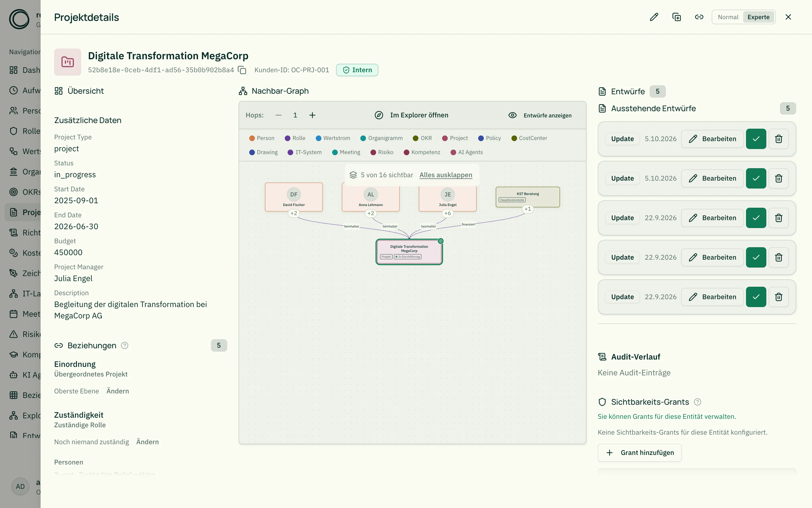Delete the second 5.10.2026 update draft
Screen dimensions: 812x508
point(778,178)
